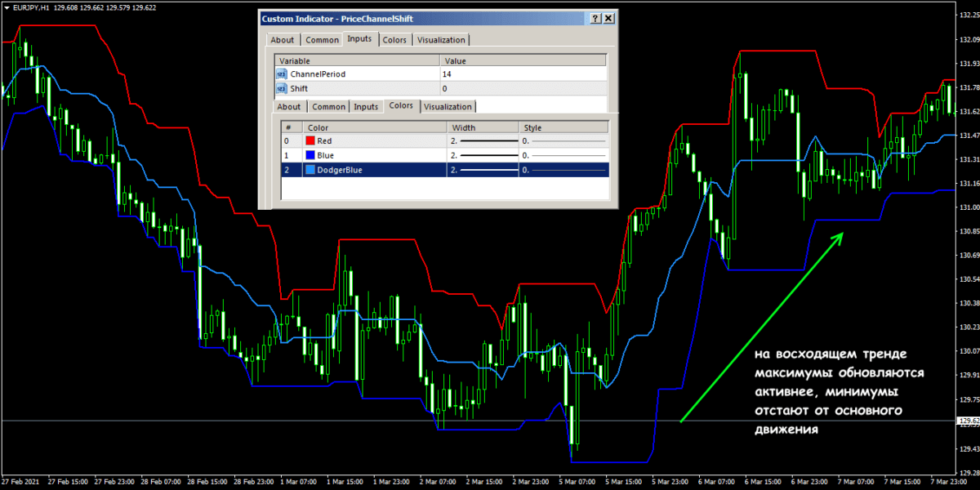Edit the ChannelPeriod value 14

point(523,74)
